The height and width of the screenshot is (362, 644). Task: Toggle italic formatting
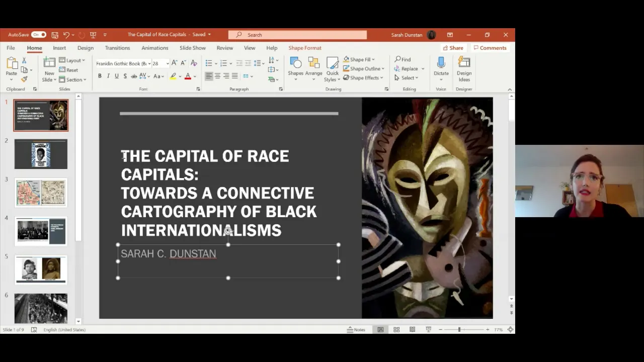tap(108, 76)
